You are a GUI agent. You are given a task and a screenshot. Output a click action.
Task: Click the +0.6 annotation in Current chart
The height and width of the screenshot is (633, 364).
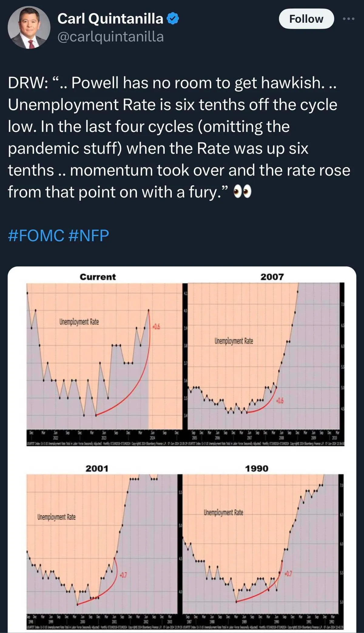pyautogui.click(x=156, y=327)
